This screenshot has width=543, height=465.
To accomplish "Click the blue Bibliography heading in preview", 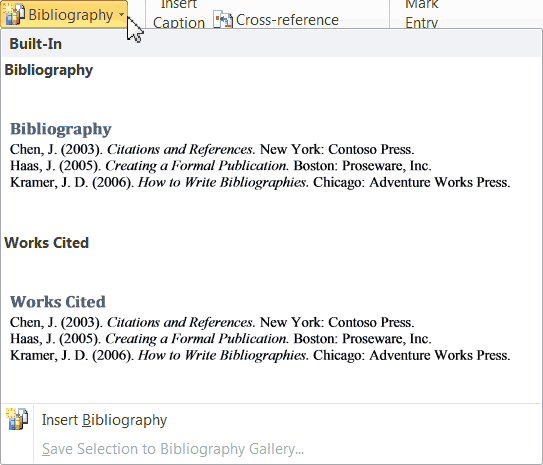I will click(x=61, y=129).
